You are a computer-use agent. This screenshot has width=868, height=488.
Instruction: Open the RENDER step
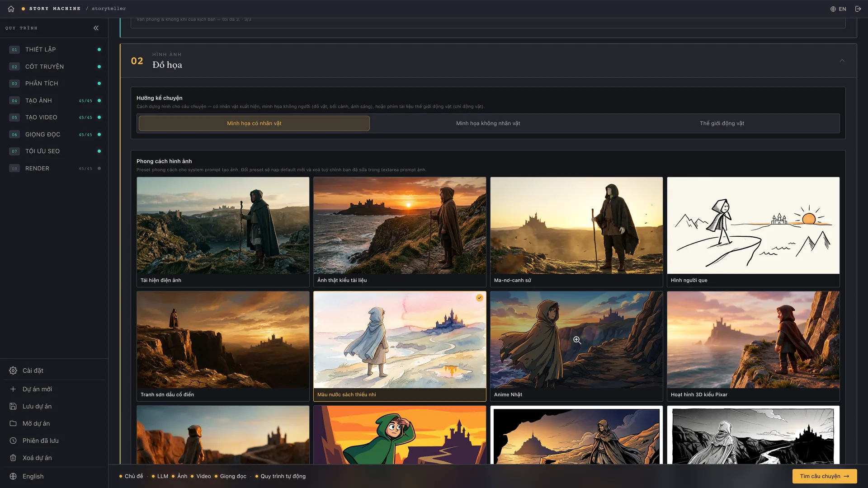pyautogui.click(x=54, y=169)
